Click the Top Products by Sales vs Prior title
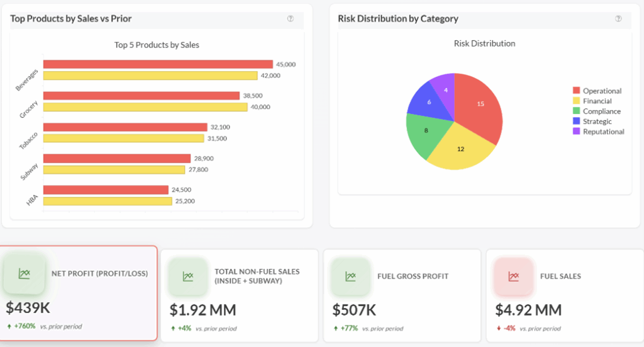The height and width of the screenshot is (347, 644). coord(71,19)
